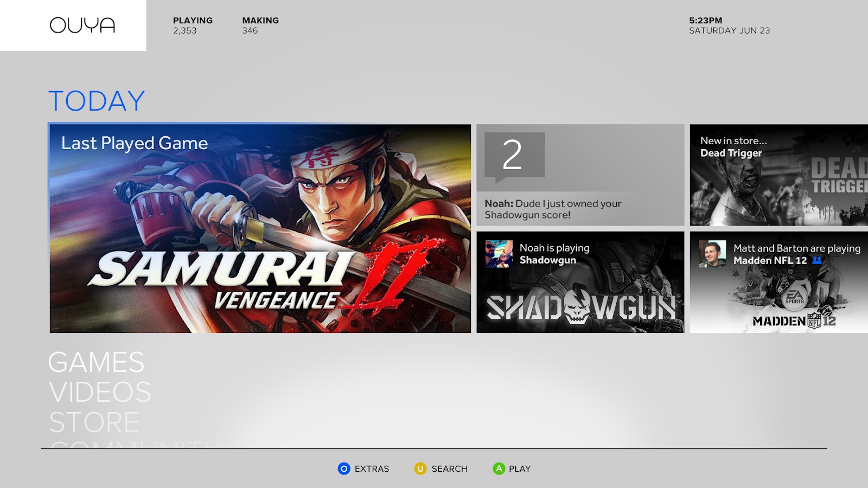Screen dimensions: 868x488
Task: Click the green A Play button icon
Action: (x=499, y=468)
